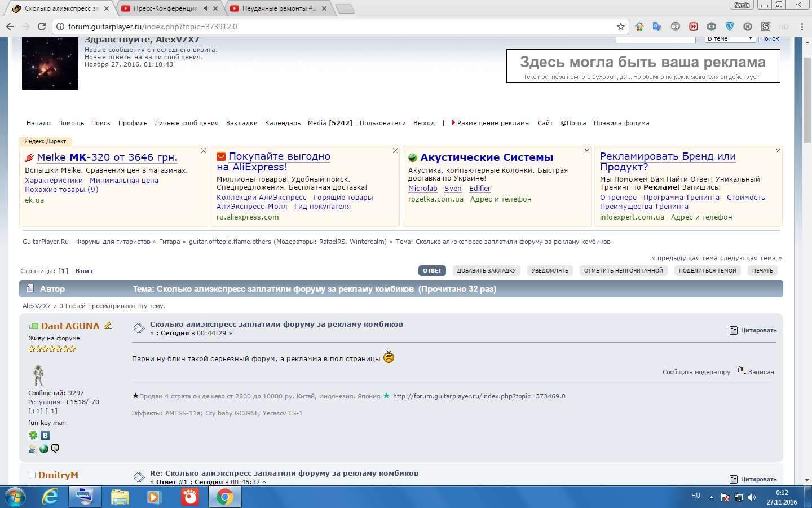Screen dimensions: 812x508
Task: Click the RU language indicator in the tray
Action: click(696, 496)
